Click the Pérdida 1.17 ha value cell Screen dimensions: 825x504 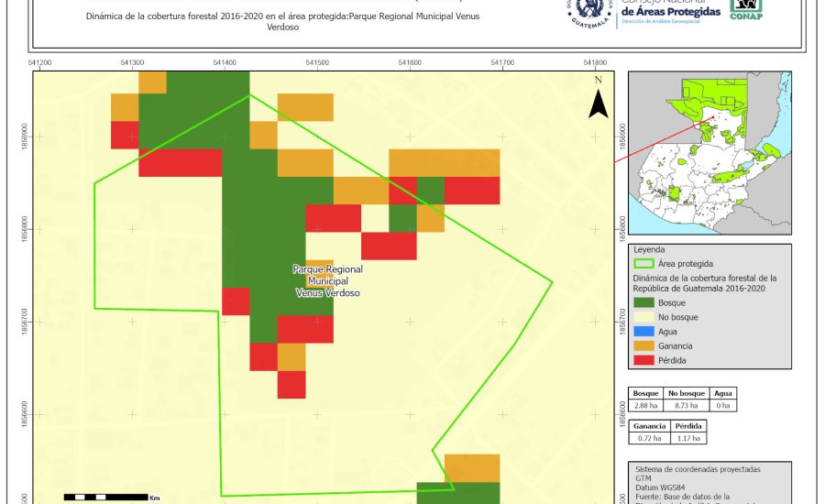pyautogui.click(x=688, y=439)
